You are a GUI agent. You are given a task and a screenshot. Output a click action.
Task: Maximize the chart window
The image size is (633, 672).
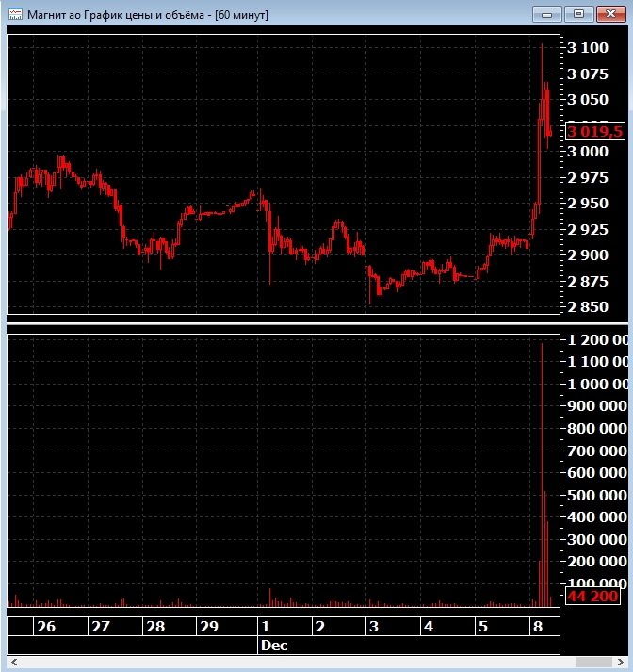[578, 14]
